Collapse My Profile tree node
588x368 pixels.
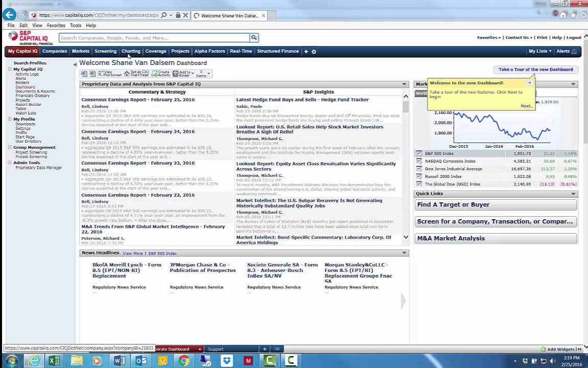(x=10, y=119)
